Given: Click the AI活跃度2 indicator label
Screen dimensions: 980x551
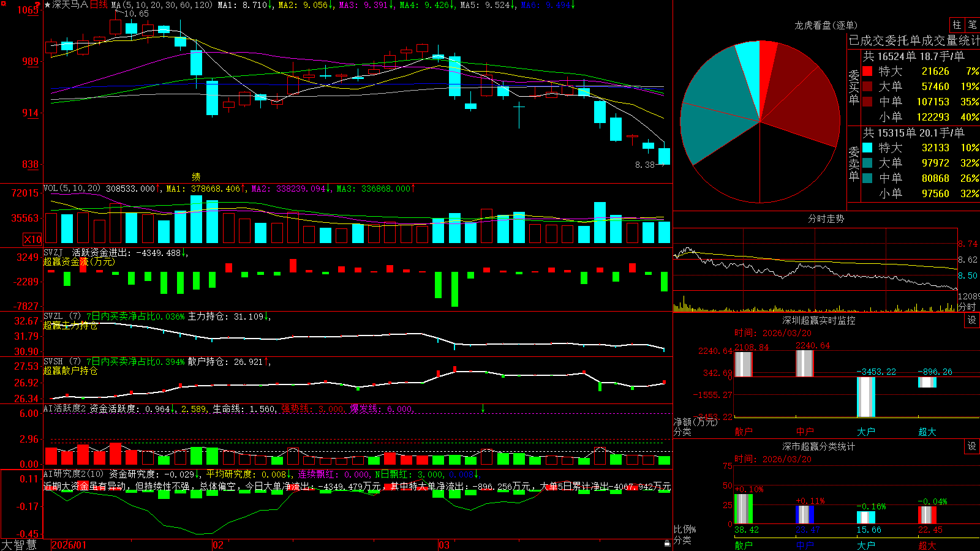Looking at the screenshot, I should pos(65,408).
